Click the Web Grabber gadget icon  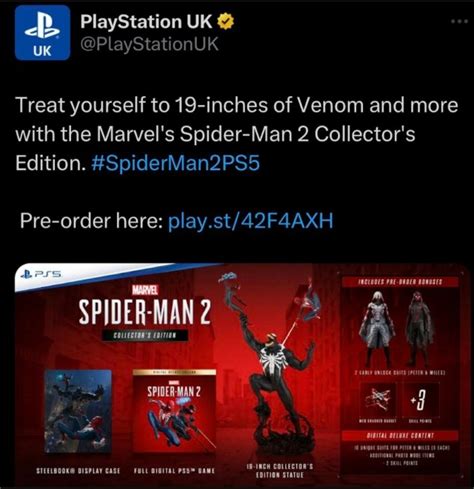click(x=378, y=400)
